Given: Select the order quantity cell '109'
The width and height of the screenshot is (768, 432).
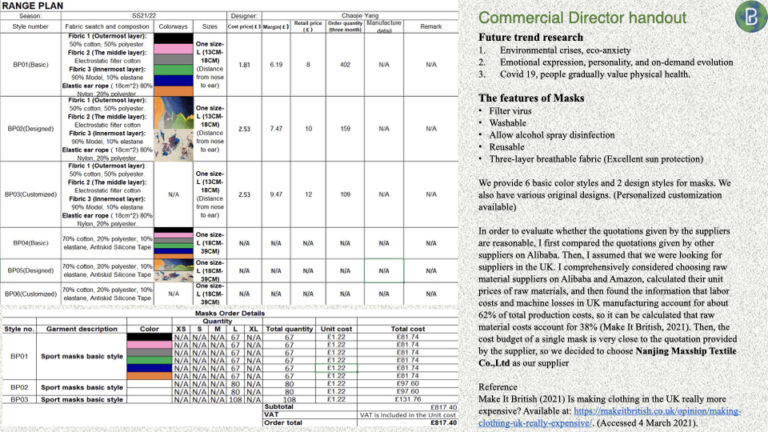Looking at the screenshot, I should click(x=345, y=194).
